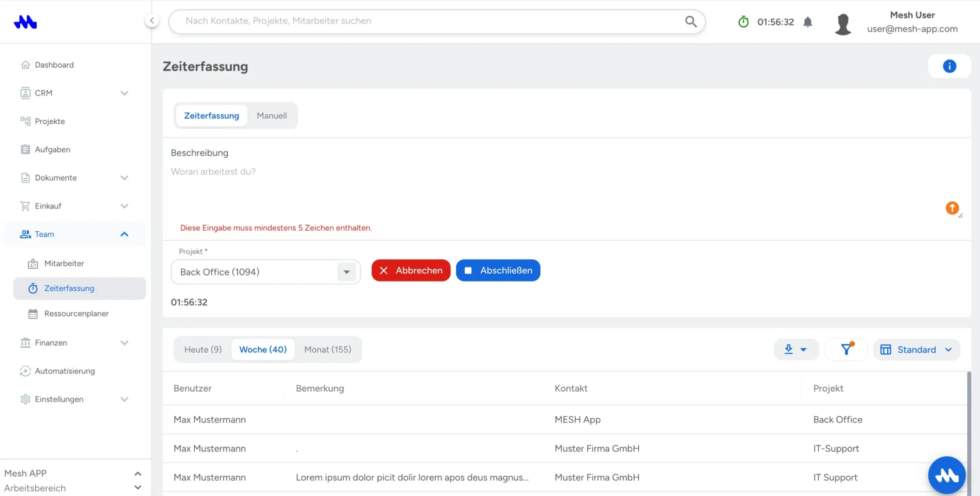980x496 pixels.
Task: Open Ressourcenplaner under Team
Action: (x=76, y=314)
